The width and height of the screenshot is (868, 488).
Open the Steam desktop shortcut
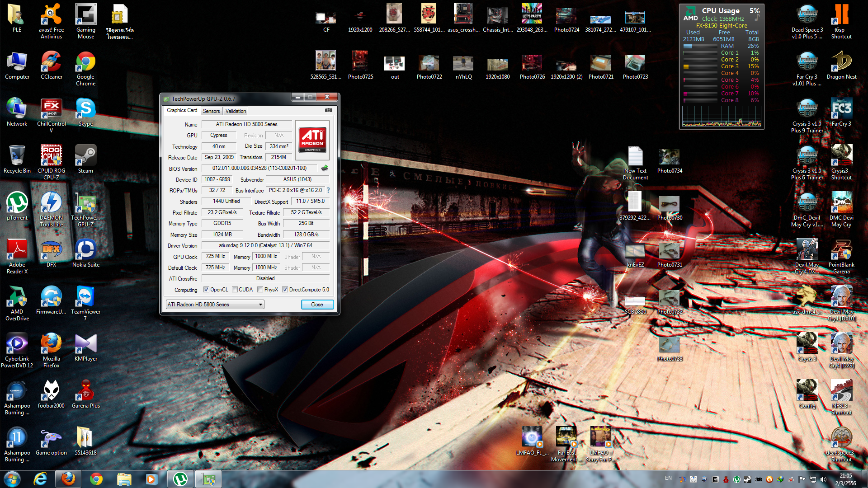[x=85, y=156]
